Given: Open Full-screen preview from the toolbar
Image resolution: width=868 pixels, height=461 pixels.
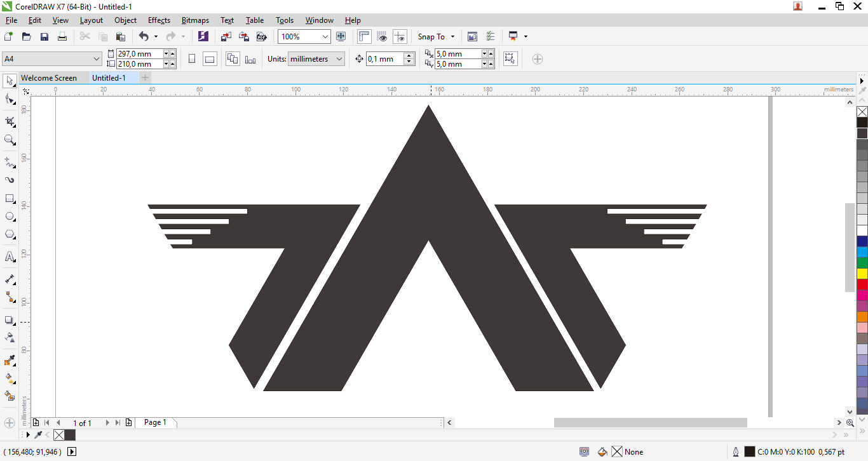Looking at the screenshot, I should point(341,36).
